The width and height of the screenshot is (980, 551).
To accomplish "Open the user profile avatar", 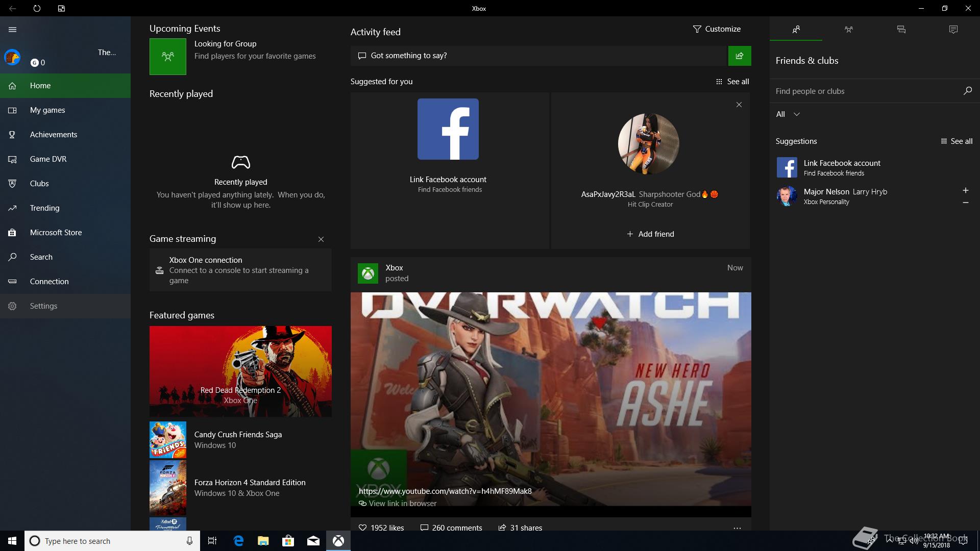I will pyautogui.click(x=12, y=57).
